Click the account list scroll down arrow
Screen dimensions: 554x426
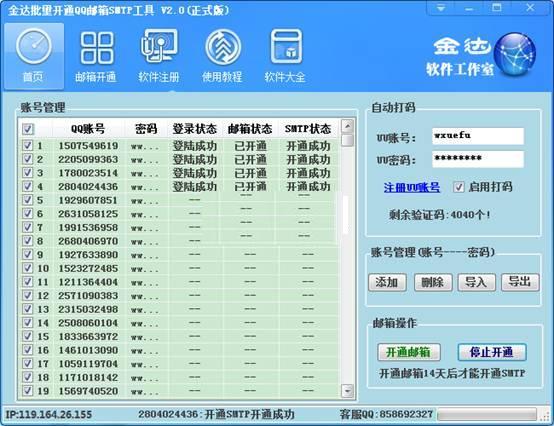click(348, 391)
